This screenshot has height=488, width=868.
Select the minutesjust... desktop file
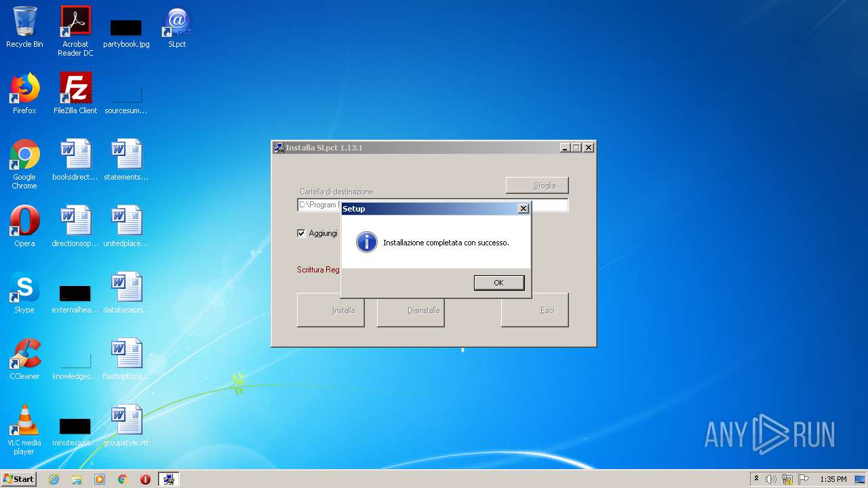click(x=75, y=432)
